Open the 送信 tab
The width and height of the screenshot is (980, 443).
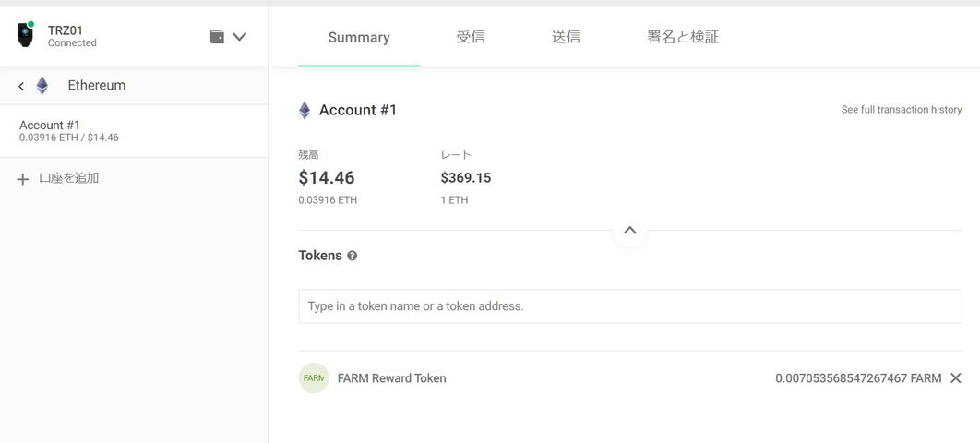click(566, 37)
